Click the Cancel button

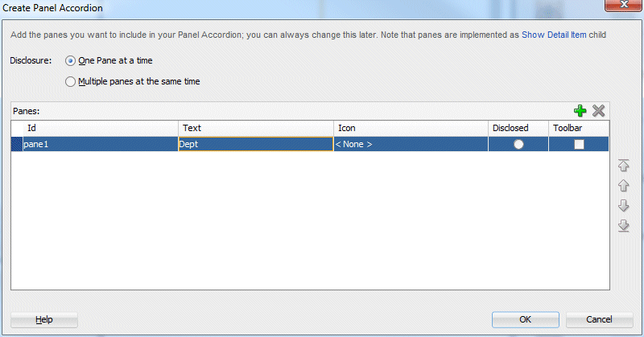click(x=599, y=319)
